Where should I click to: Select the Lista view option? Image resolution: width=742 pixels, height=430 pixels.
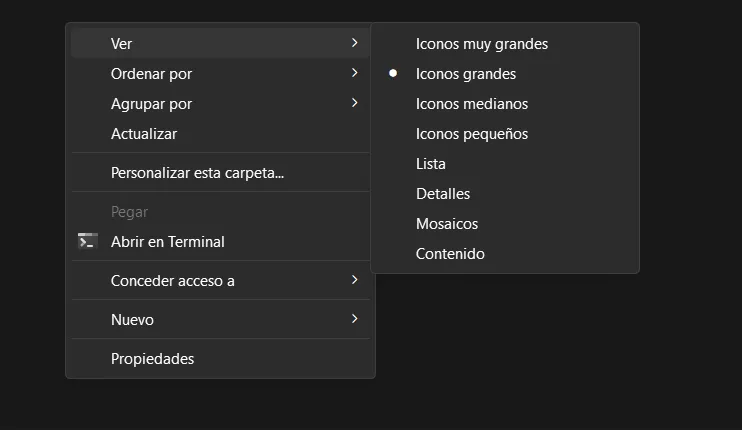coord(431,164)
